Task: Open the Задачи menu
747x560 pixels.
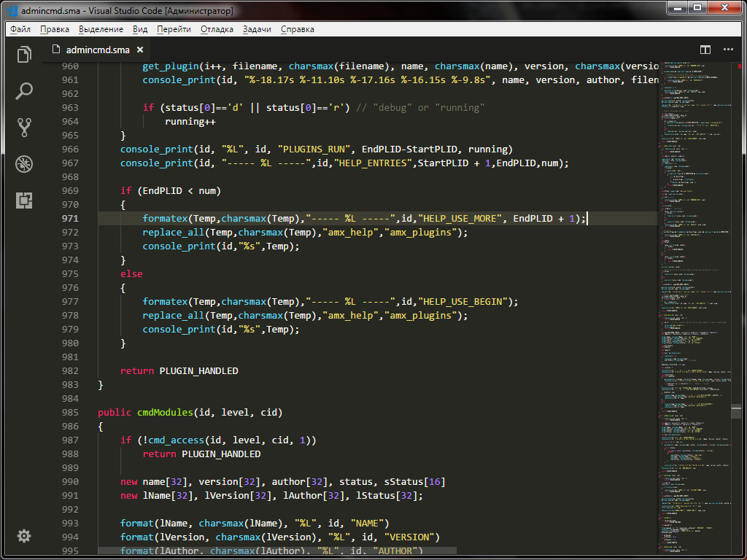Action: click(x=257, y=29)
